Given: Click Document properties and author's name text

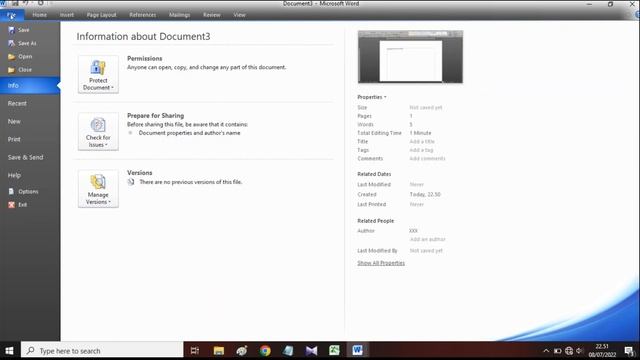Looking at the screenshot, I should point(189,133).
